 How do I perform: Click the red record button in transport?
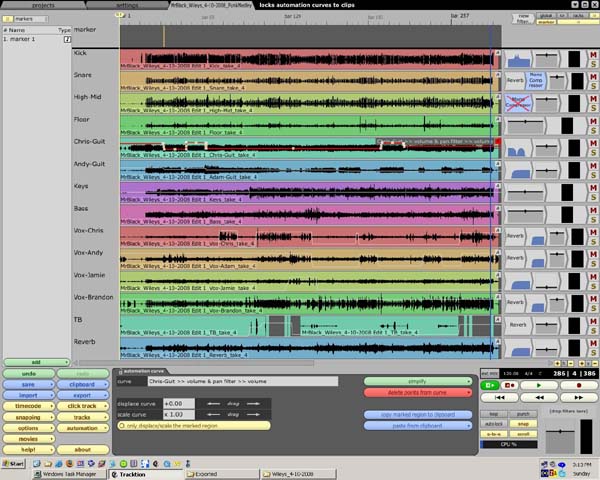coord(578,385)
